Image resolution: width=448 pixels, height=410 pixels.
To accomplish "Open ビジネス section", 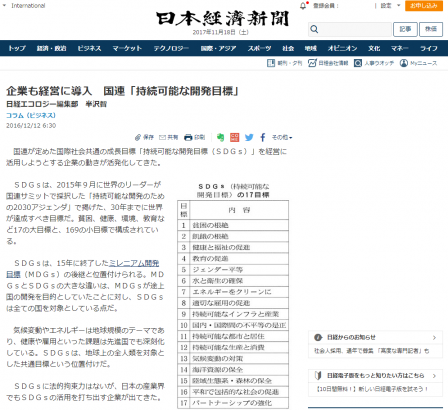I will [x=89, y=48].
